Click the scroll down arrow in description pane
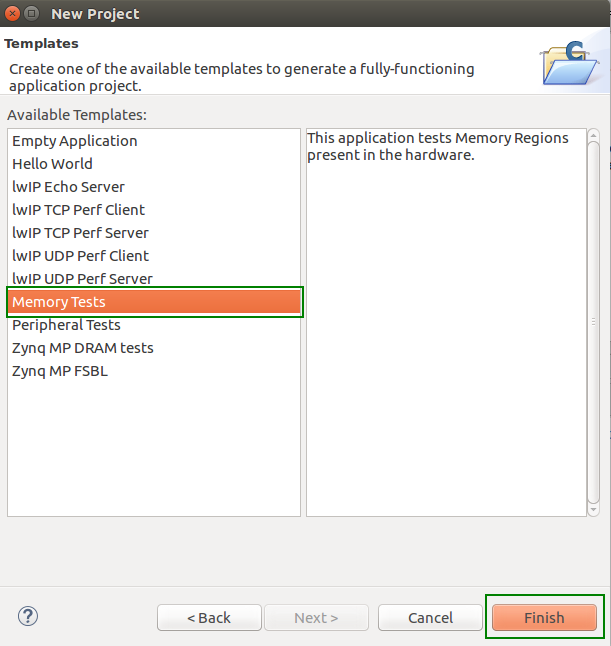611x646 pixels. 593,509
